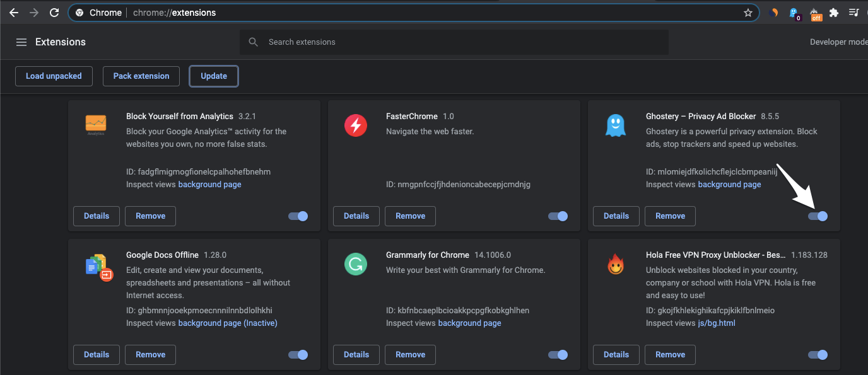Click the Pack extension button
Viewport: 868px width, 375px height.
click(x=141, y=76)
